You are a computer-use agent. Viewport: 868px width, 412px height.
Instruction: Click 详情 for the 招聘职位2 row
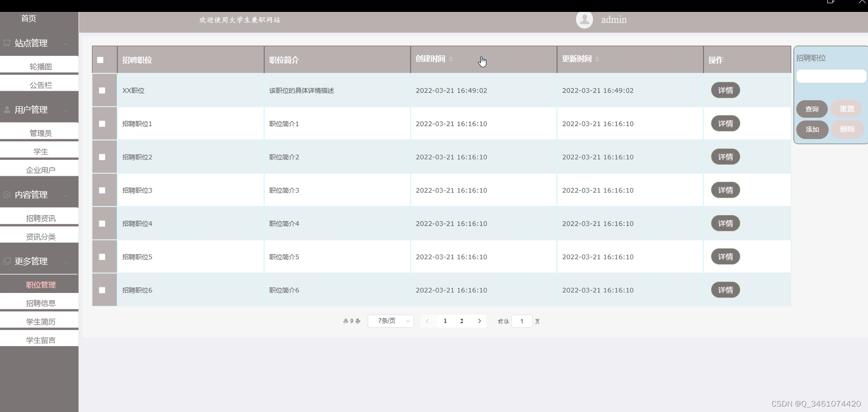[725, 157]
